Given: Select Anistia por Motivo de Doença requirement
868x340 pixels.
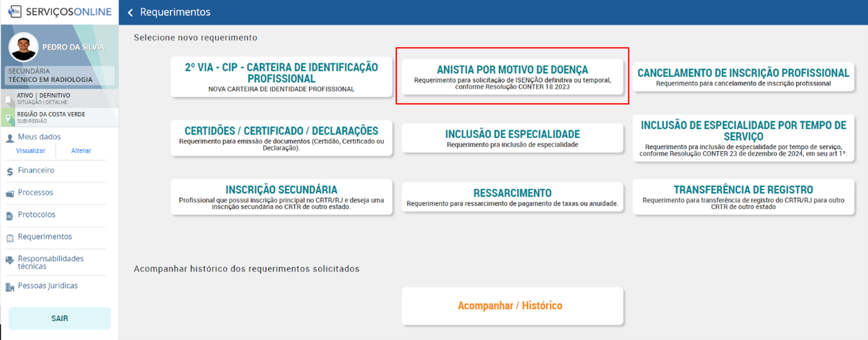Looking at the screenshot, I should click(512, 76).
